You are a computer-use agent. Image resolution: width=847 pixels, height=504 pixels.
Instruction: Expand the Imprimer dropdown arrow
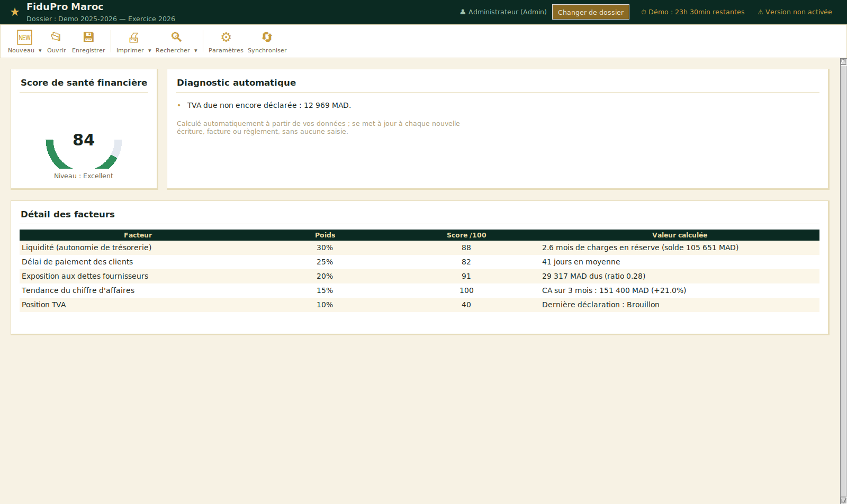(x=150, y=51)
